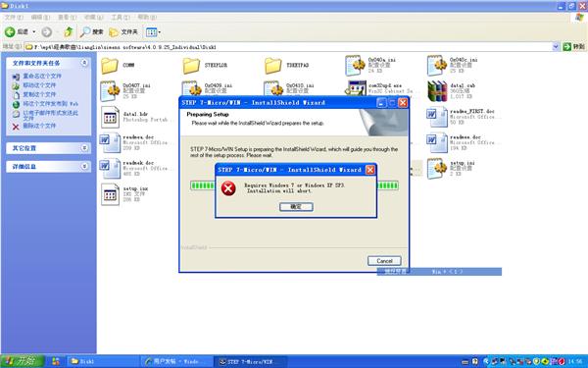Select the setup.ini config file icon

click(x=437, y=169)
